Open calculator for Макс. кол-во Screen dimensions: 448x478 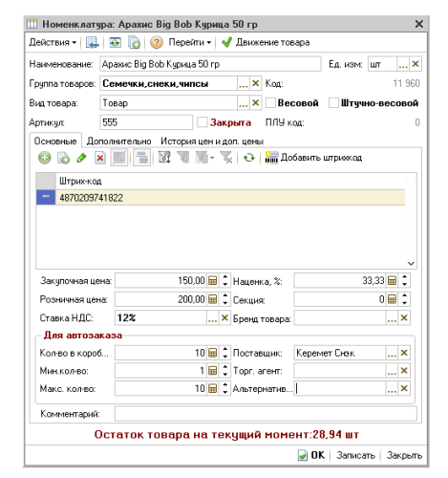(213, 388)
